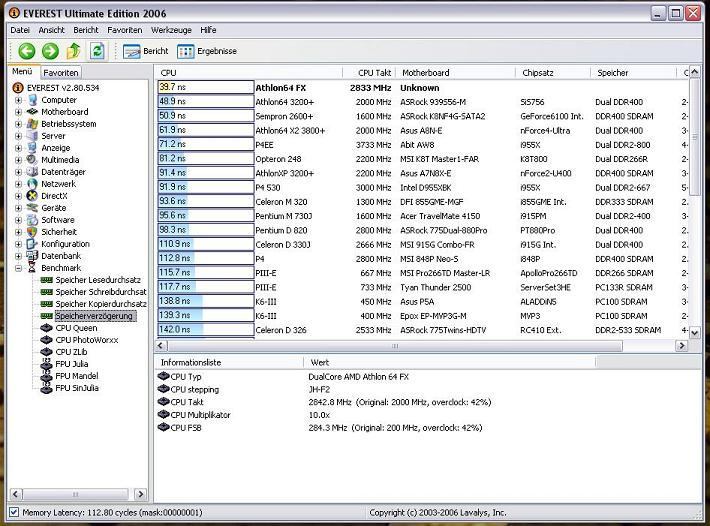Viewport: 710px width, 526px height.
Task: Open the Werkzeuge menu
Action: pos(171,30)
